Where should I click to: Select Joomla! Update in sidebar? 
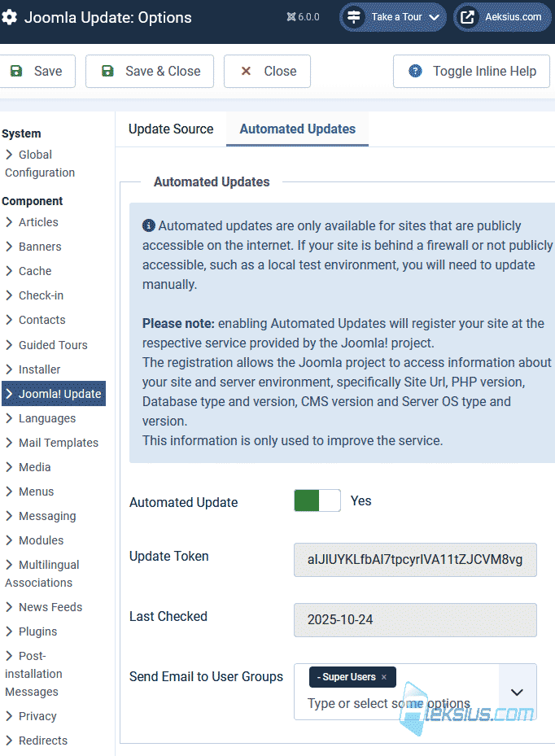(x=54, y=393)
